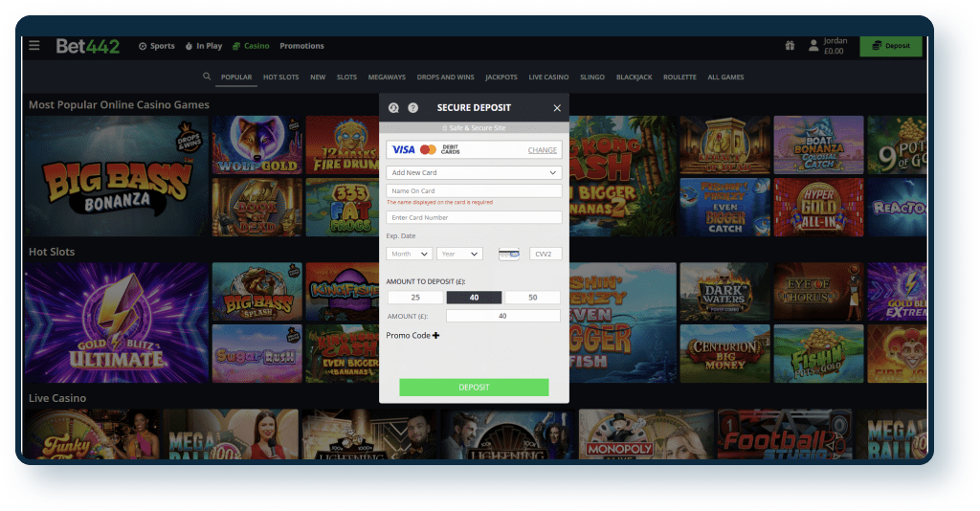Go to In Play section
This screenshot has width=980, height=511.
pyautogui.click(x=204, y=46)
